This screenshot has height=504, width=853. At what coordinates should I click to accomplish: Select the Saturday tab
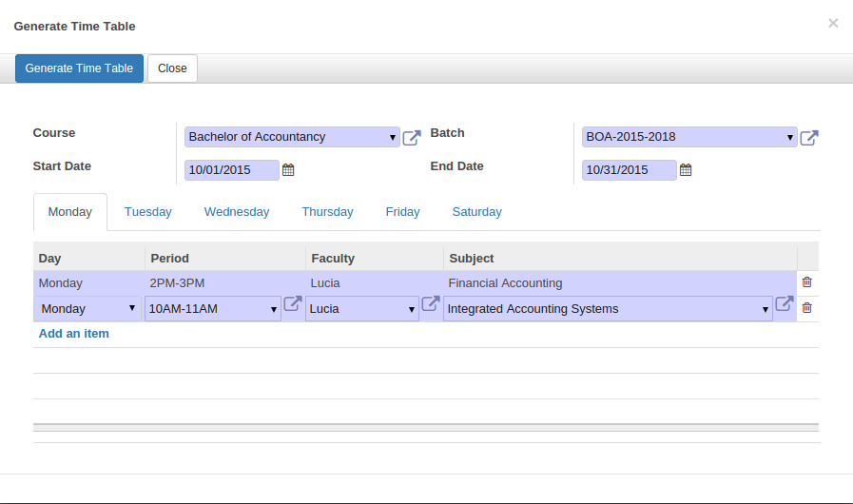pos(477,212)
